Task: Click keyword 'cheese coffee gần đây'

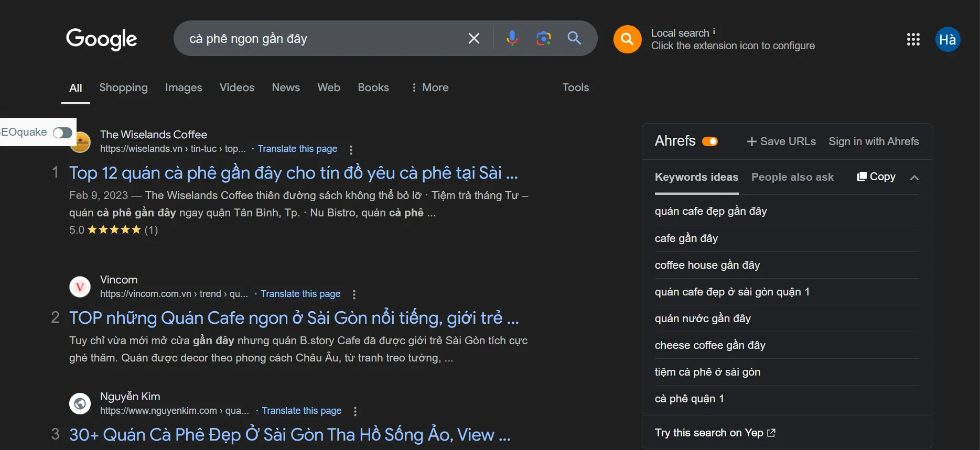Action: point(710,345)
